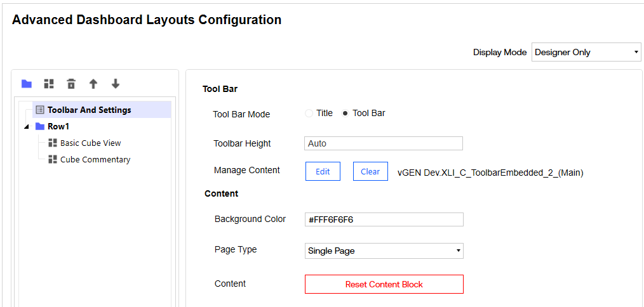Select Basic Cube View tree item
Viewport: 644px width, 307px height.
[90, 143]
